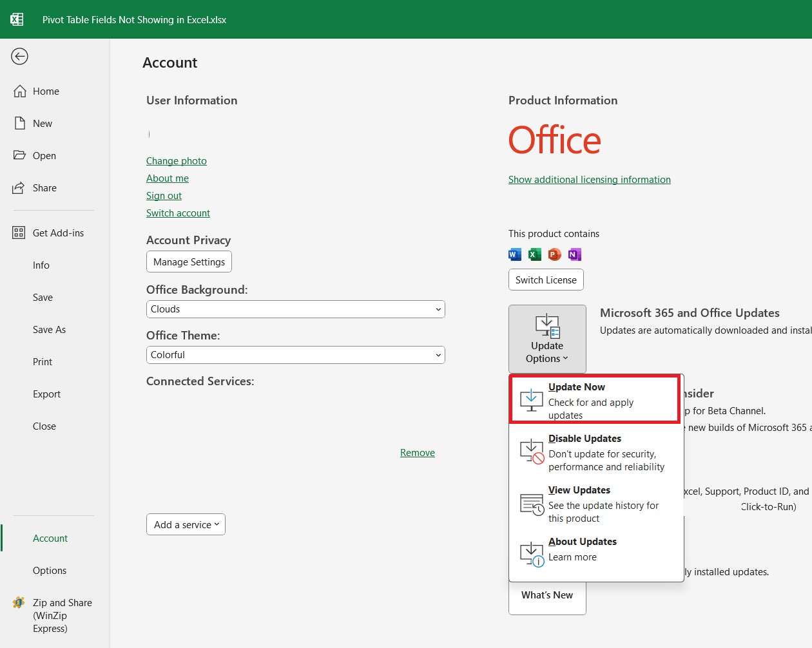Click the Open folder icon
This screenshot has width=812, height=648.
coord(19,155)
